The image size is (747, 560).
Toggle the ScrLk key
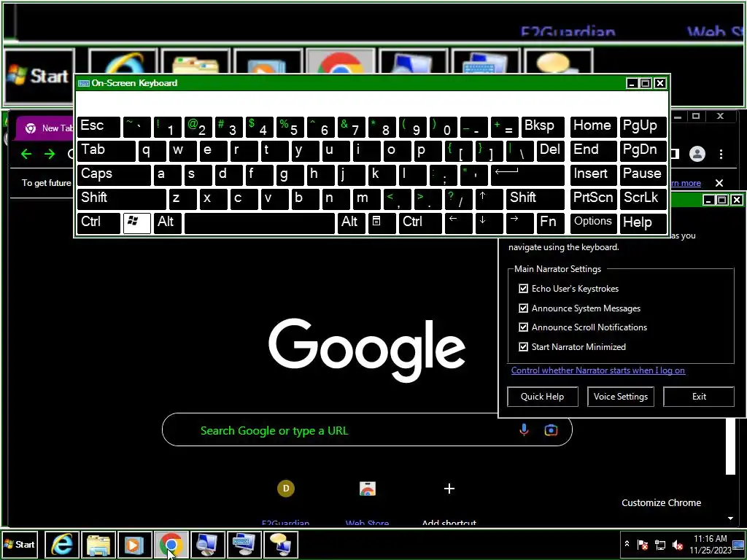click(x=643, y=199)
